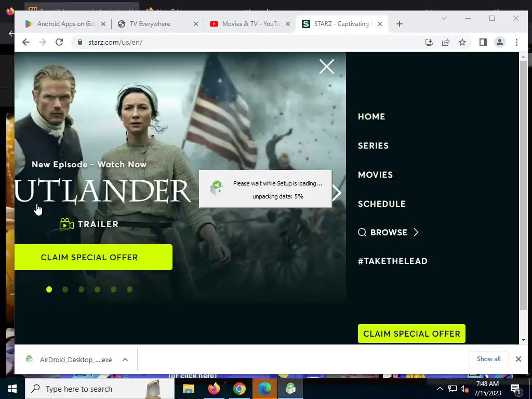Open the tab search dropdown arrow
This screenshot has width=532, height=399.
(444, 18)
